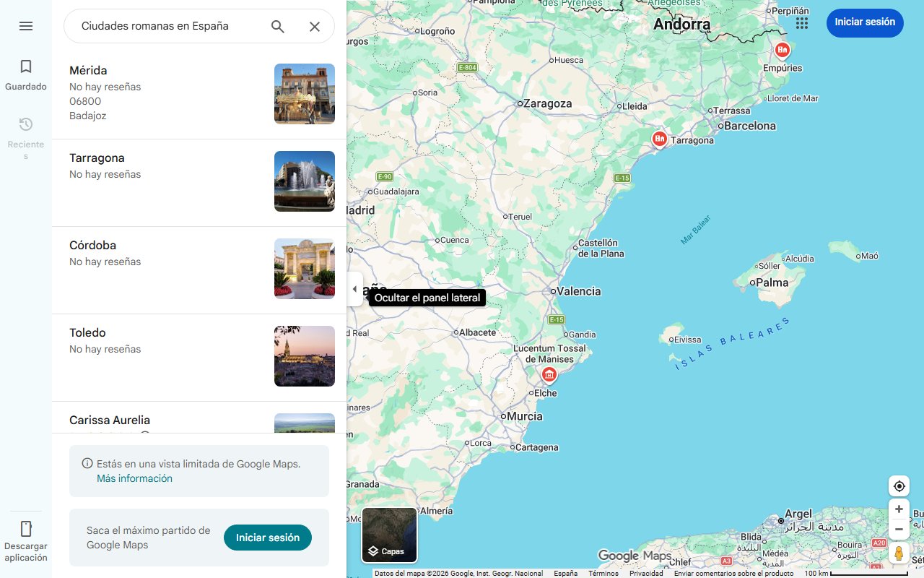
Task: Enable your location with the compass icon
Action: (x=899, y=486)
